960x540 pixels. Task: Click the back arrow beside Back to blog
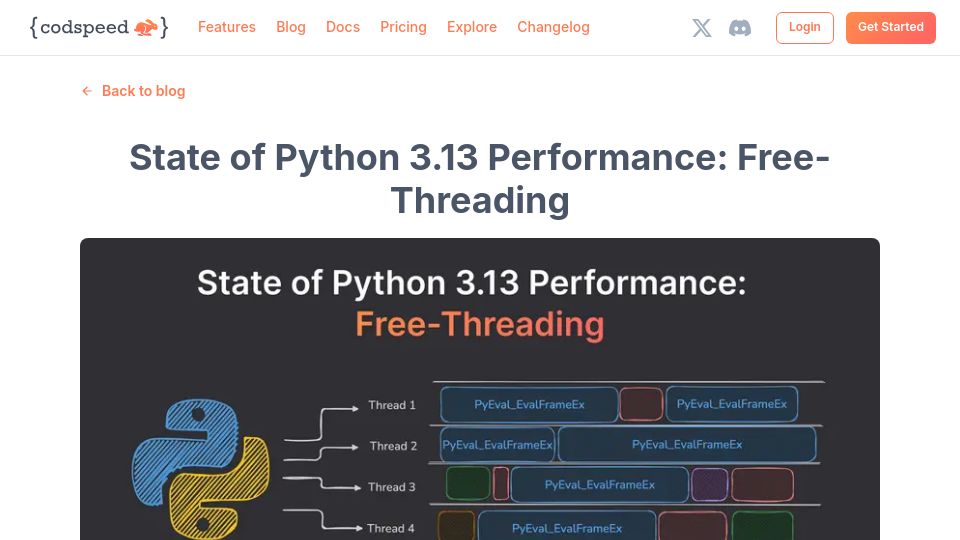point(87,91)
